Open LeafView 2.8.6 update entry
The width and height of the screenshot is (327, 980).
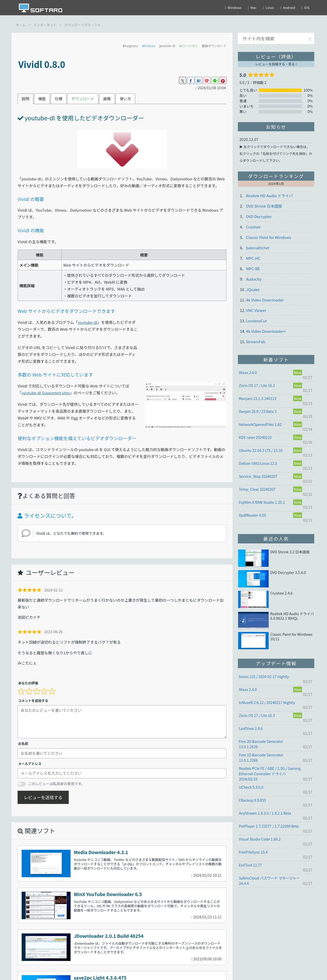click(x=251, y=729)
